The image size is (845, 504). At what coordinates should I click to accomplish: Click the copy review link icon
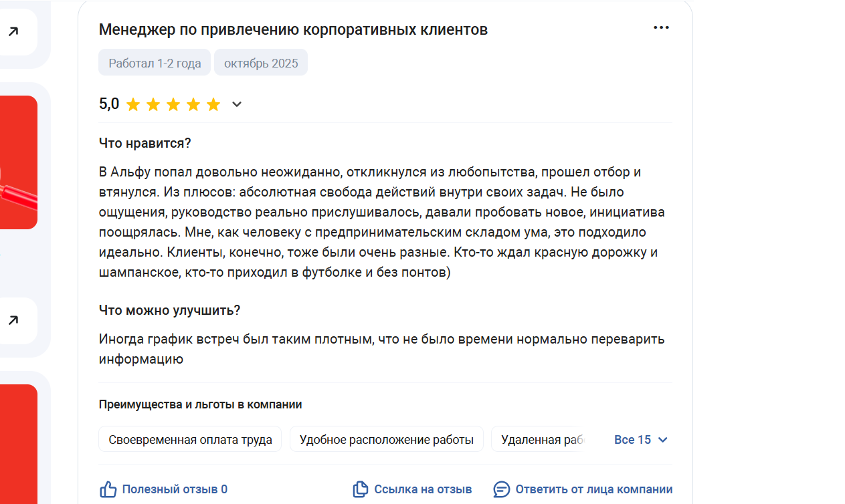(x=361, y=489)
